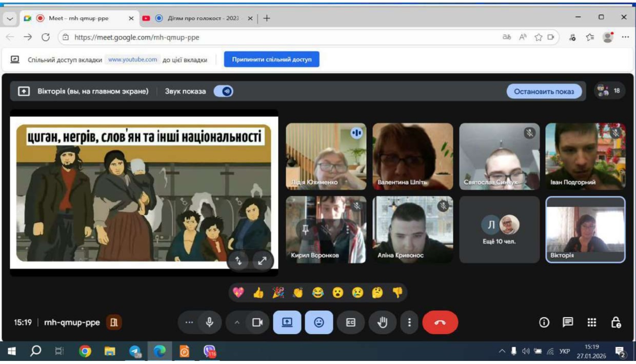Open Telegram from the Windows taskbar

pyautogui.click(x=135, y=351)
